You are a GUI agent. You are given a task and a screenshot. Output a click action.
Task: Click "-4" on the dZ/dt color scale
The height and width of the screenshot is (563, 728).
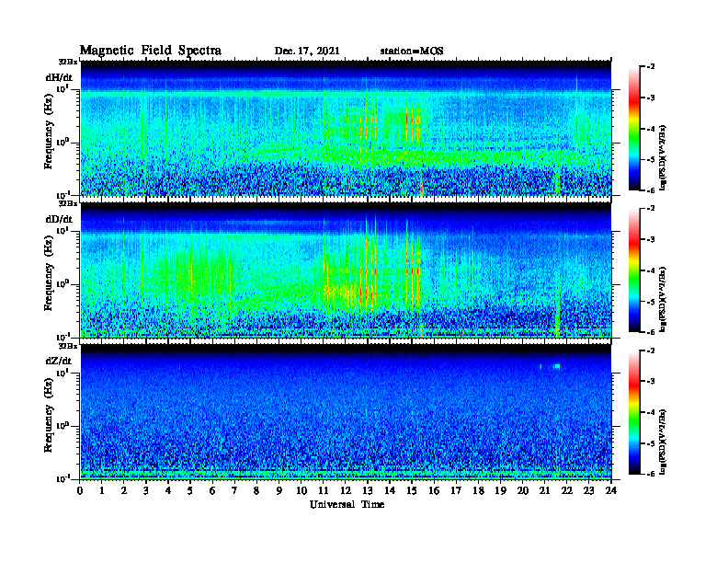pos(651,412)
